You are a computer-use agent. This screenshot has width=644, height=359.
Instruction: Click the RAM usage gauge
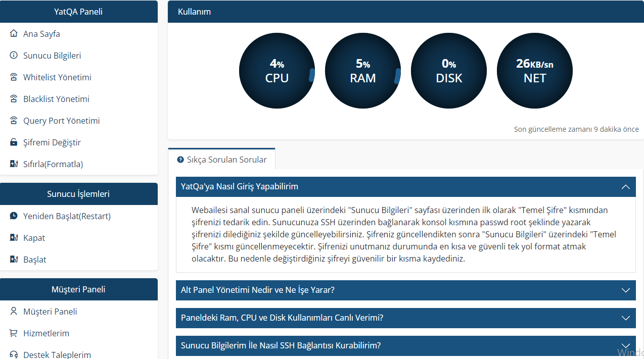tap(363, 71)
